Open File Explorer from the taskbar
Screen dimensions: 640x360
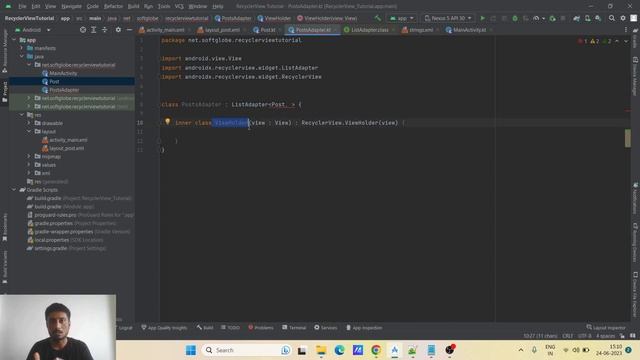321,350
